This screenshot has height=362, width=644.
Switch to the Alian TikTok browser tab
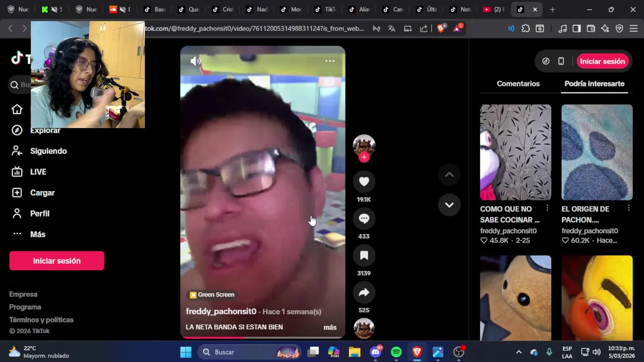(359, 10)
